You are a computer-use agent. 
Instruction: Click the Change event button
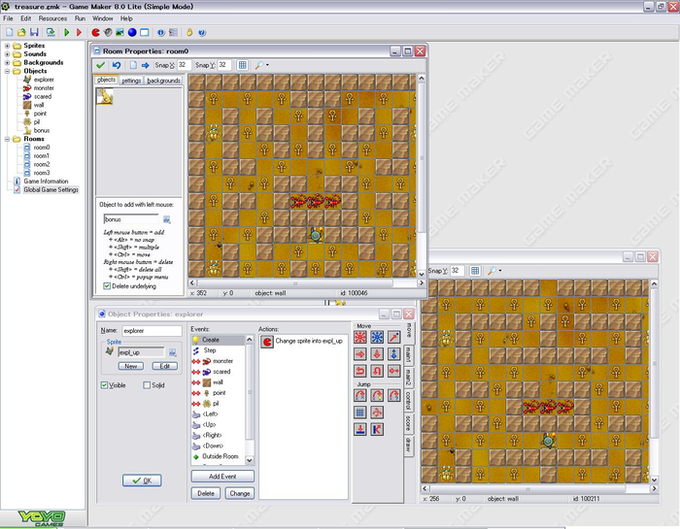pos(239,493)
